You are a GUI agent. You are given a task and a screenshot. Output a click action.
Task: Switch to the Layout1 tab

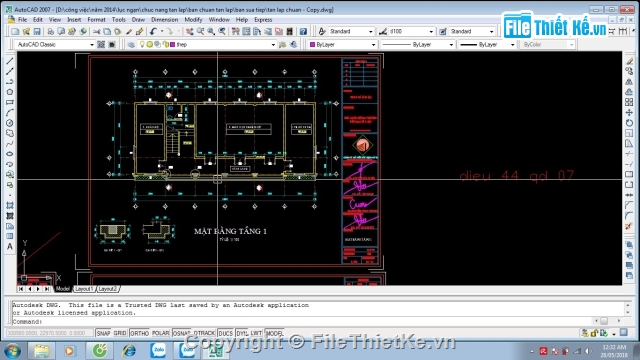point(85,289)
